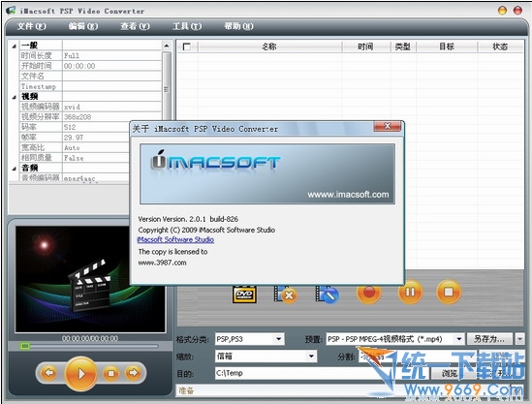The width and height of the screenshot is (532, 404).
Task: Click the properties panel scrollbar thumb
Action: tap(167, 89)
